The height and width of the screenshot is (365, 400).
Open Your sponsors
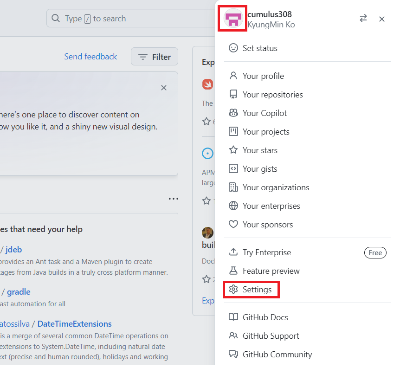(x=268, y=225)
